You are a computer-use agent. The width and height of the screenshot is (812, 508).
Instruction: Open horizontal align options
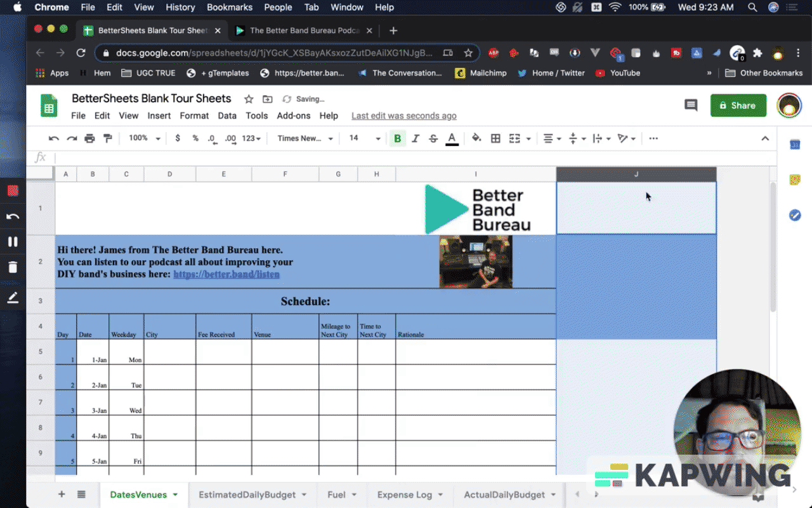[552, 138]
